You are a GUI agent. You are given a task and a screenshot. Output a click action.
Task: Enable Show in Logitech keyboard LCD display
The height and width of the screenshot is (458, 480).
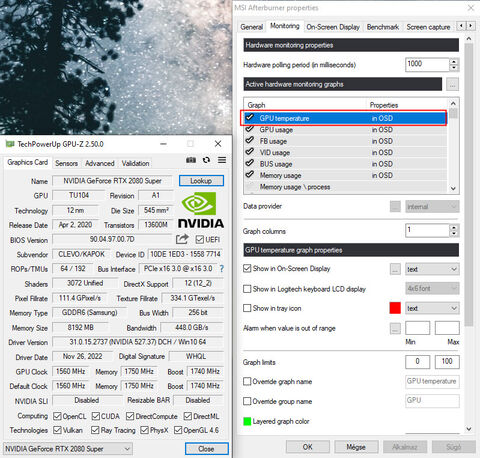[x=247, y=289]
